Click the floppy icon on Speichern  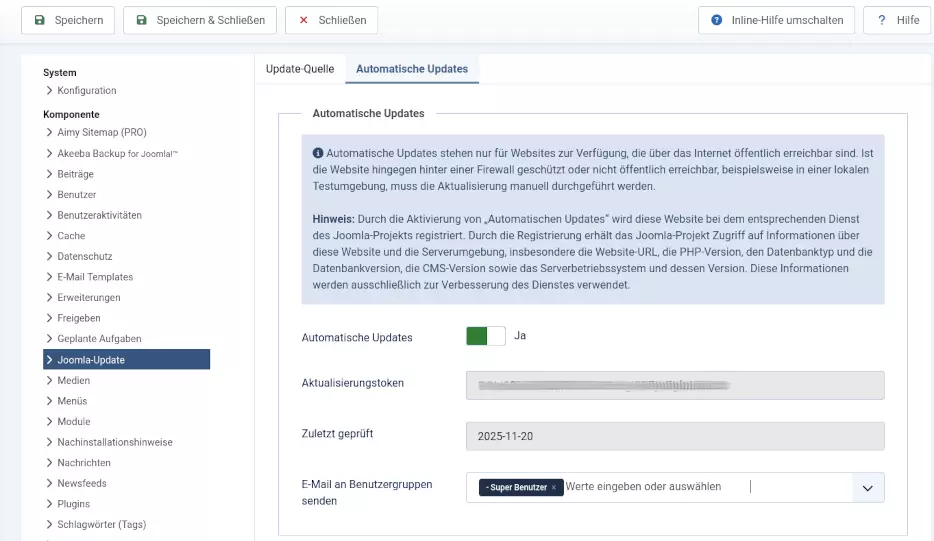(39, 20)
